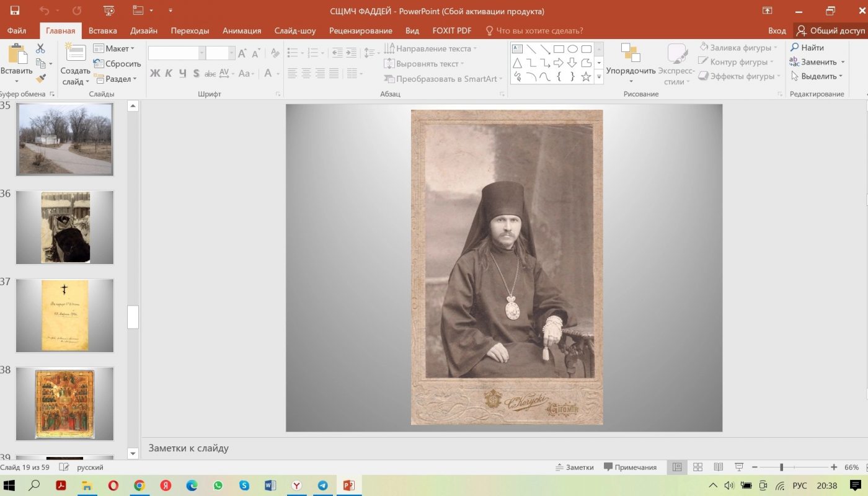Click slide 37 thumbnail with cross
The width and height of the screenshot is (868, 496).
point(64,316)
